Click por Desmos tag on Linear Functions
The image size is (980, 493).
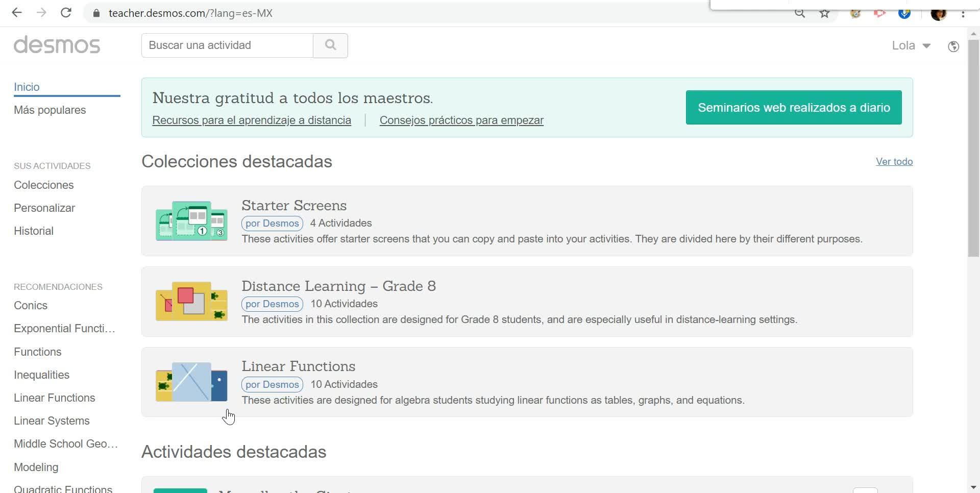tap(272, 385)
